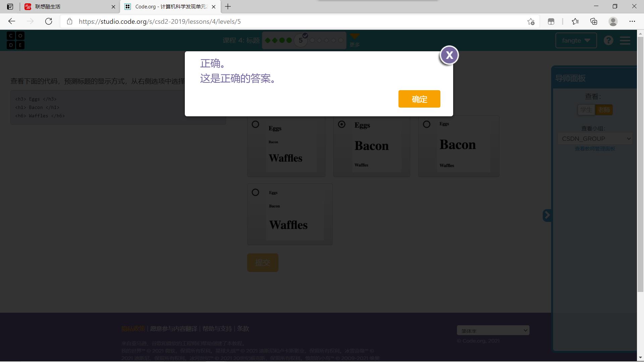This screenshot has height=362, width=644.
Task: Go to current level 5 bubble
Action: (x=301, y=40)
